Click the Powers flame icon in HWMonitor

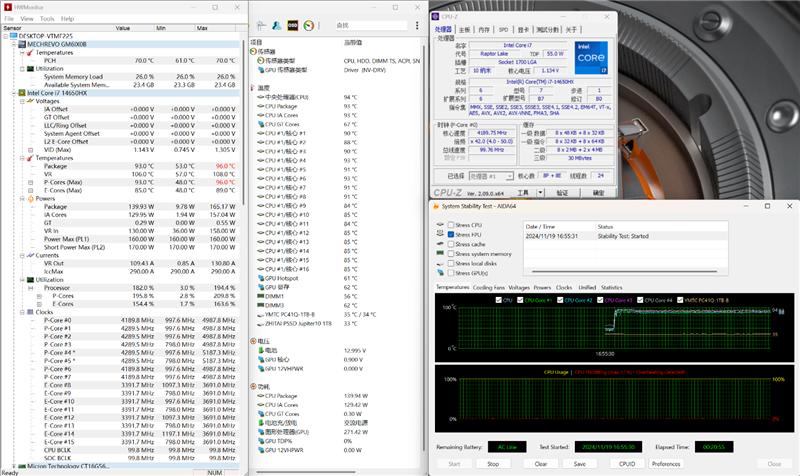(x=30, y=198)
